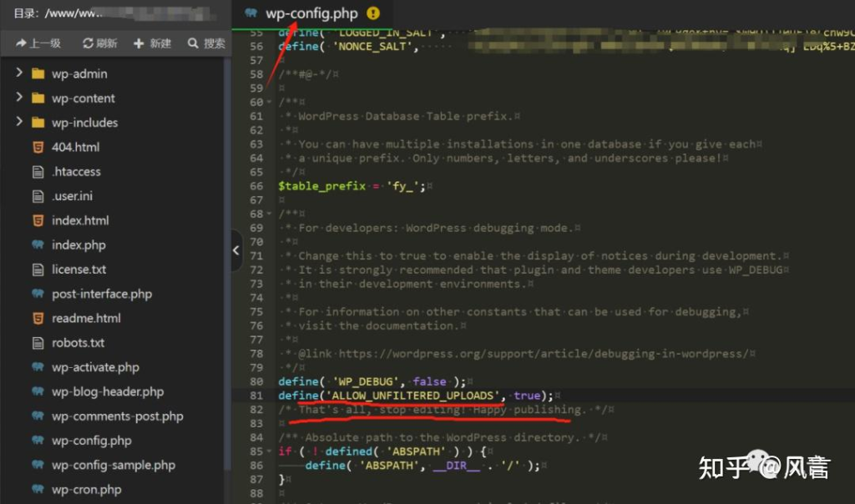The height and width of the screenshot is (504, 855).
Task: Toggle code fold arrow at line 85
Action: coord(271,451)
